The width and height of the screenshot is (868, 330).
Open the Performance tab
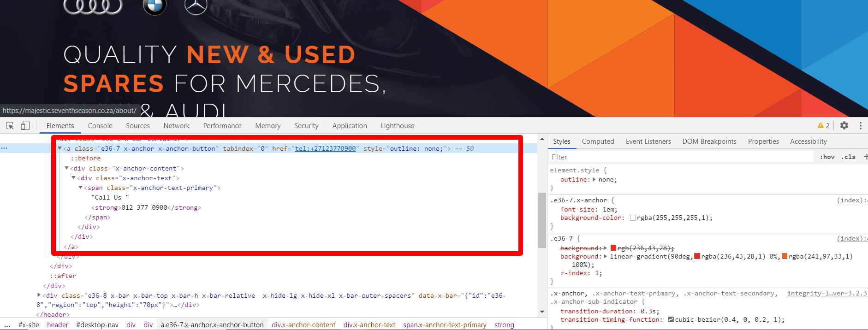pos(222,126)
